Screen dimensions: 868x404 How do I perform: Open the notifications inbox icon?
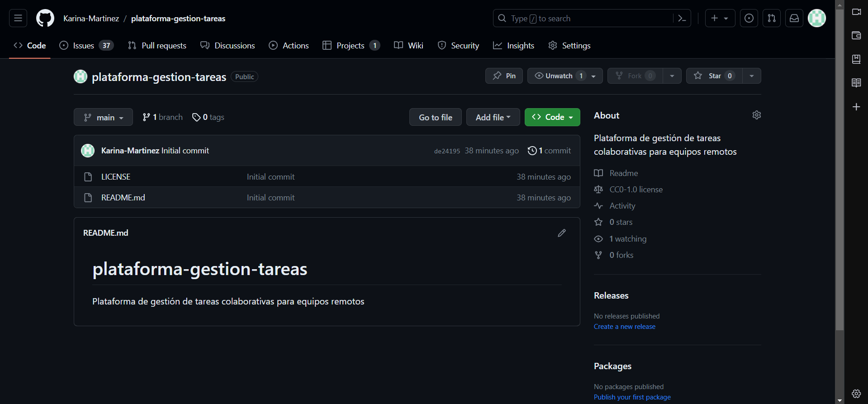794,18
